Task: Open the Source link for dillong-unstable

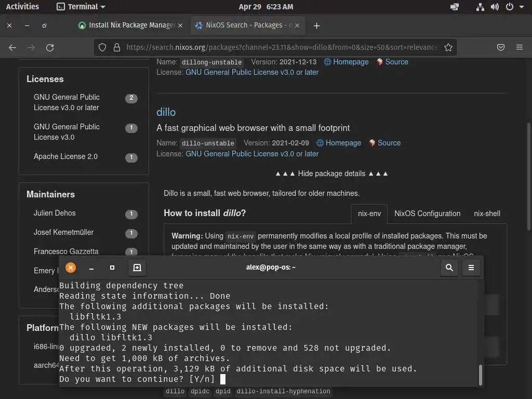Action: [x=392, y=62]
